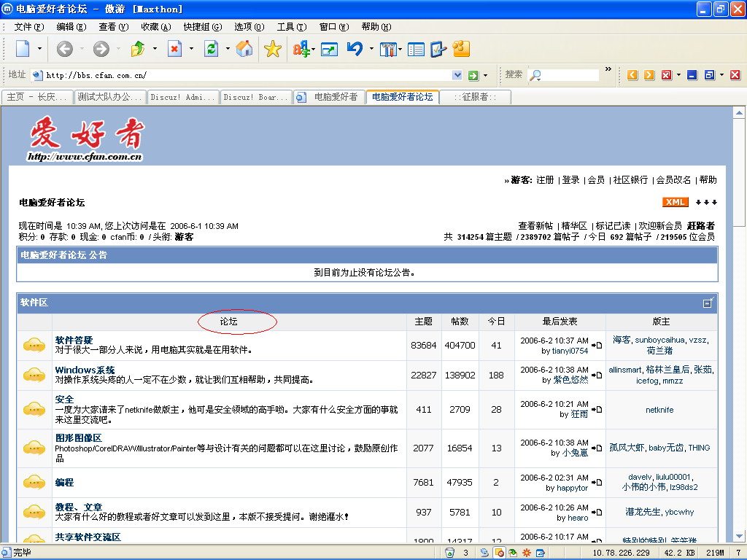Refresh the current page
This screenshot has width=747, height=560.
[x=212, y=49]
